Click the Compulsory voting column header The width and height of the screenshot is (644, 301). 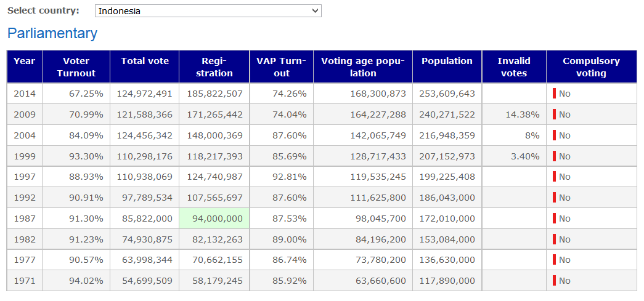point(591,66)
